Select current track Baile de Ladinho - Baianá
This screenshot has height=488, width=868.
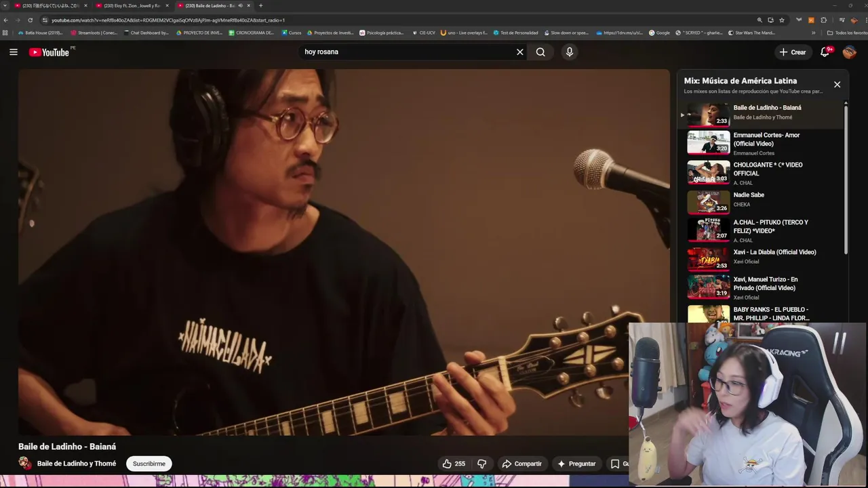pos(762,115)
